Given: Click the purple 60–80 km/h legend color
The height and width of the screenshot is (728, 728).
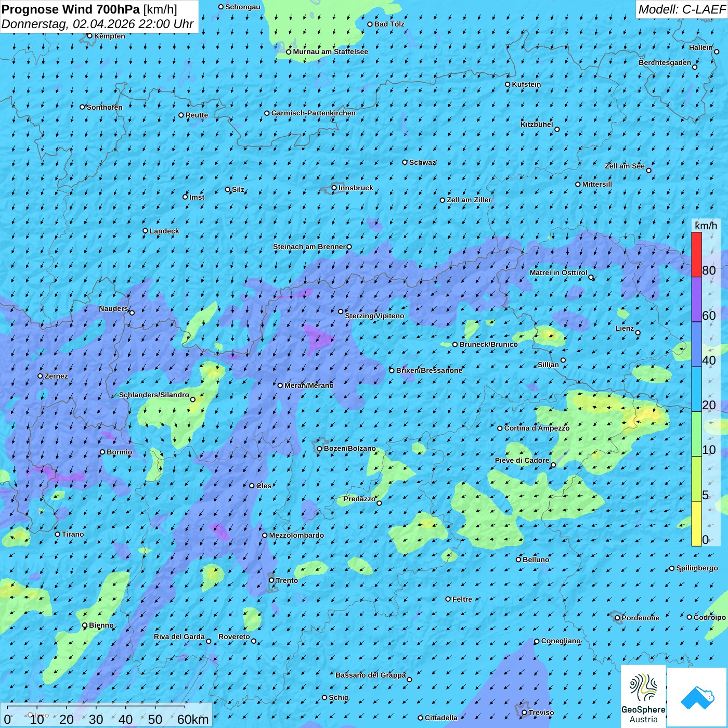Looking at the screenshot, I should click(x=696, y=300).
